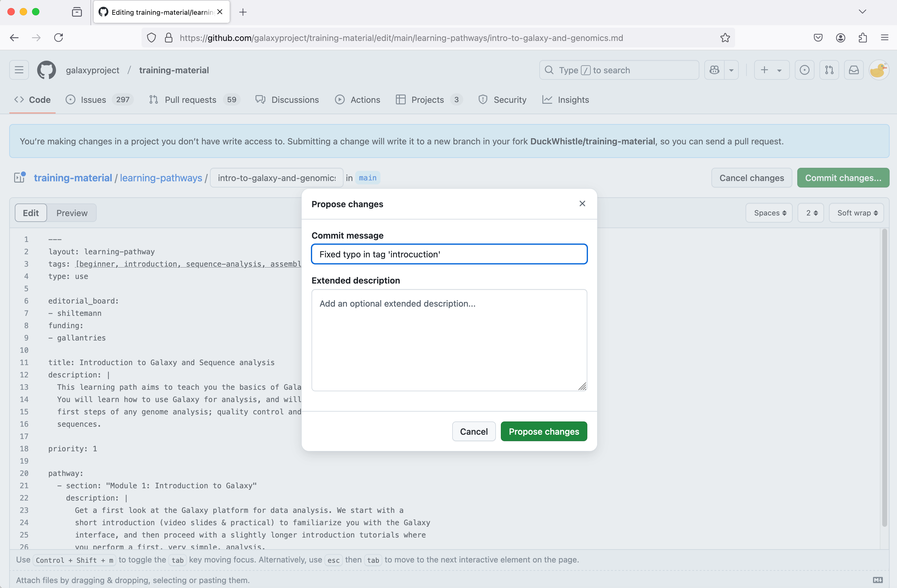Open the Security tab
The width and height of the screenshot is (897, 588).
(x=502, y=99)
